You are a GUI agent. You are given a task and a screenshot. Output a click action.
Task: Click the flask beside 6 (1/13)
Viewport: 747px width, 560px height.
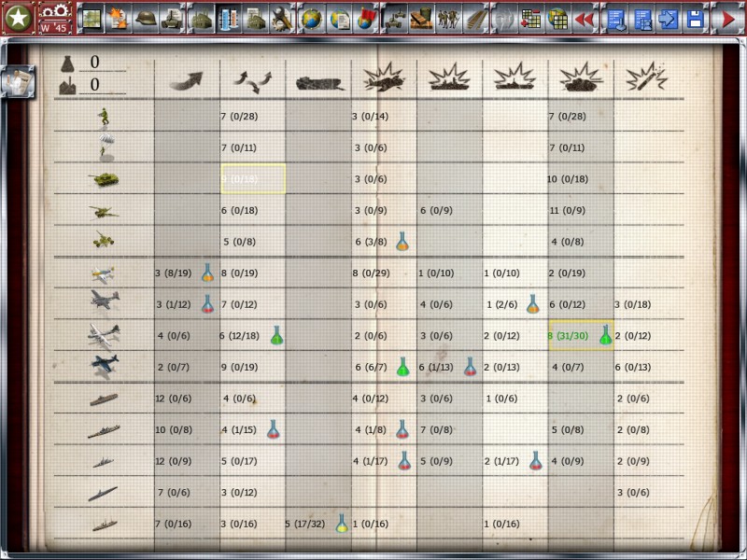coord(470,366)
